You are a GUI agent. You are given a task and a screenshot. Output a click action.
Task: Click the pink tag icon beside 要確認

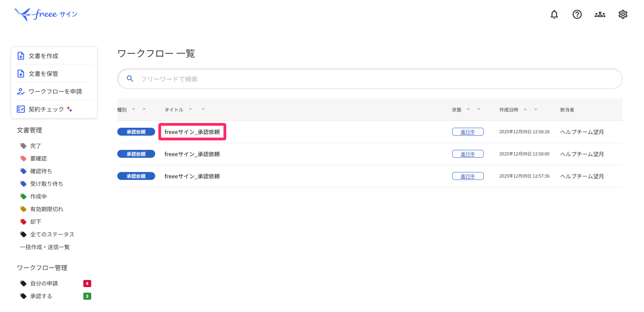pos(23,159)
